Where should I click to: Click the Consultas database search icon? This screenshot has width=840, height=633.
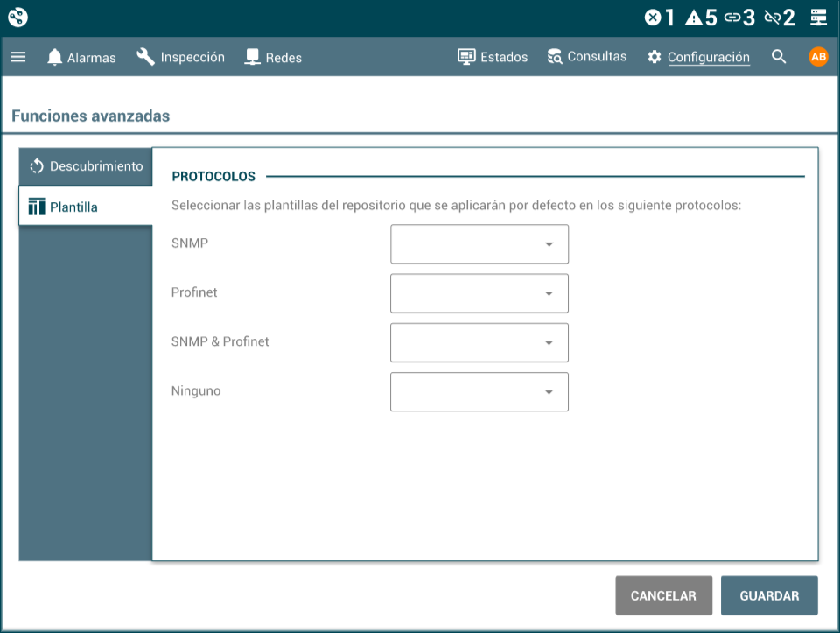pos(555,56)
